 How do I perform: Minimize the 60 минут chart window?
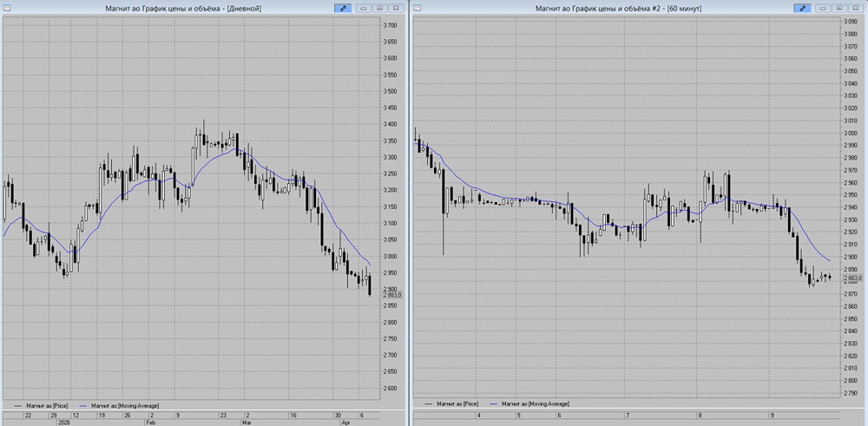(x=823, y=9)
